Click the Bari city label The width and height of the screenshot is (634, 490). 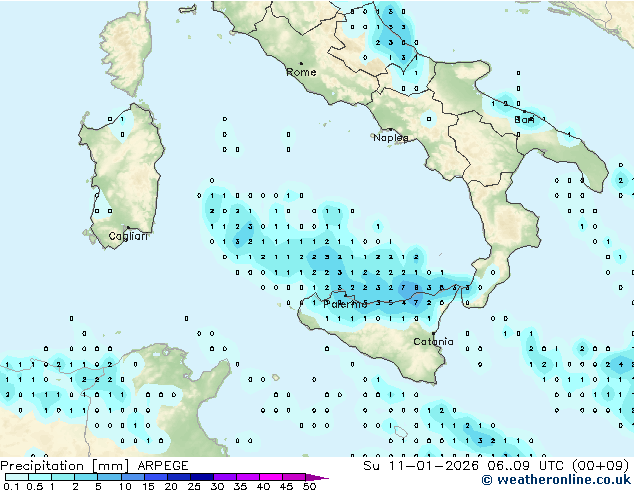pyautogui.click(x=524, y=120)
